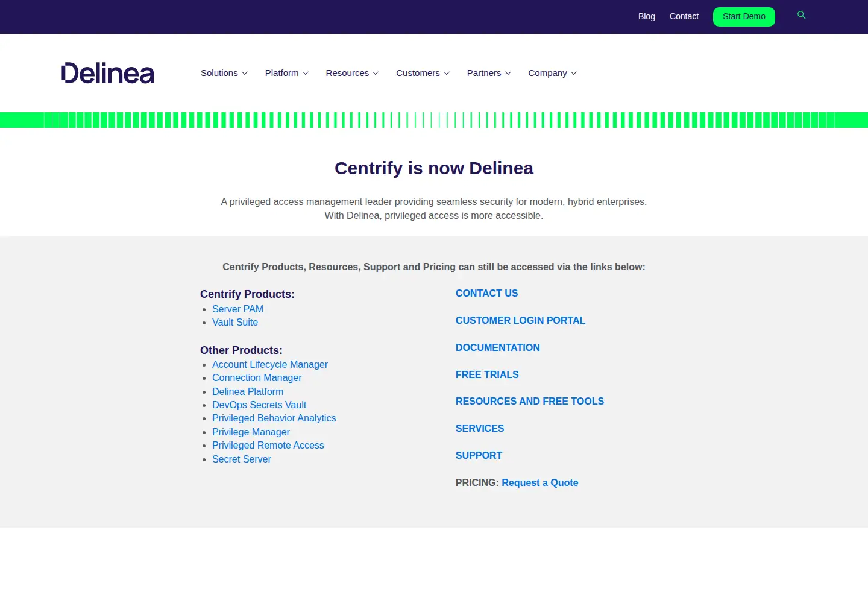Go to the Delinea logo homepage
This screenshot has height=603, width=868.
click(x=108, y=73)
